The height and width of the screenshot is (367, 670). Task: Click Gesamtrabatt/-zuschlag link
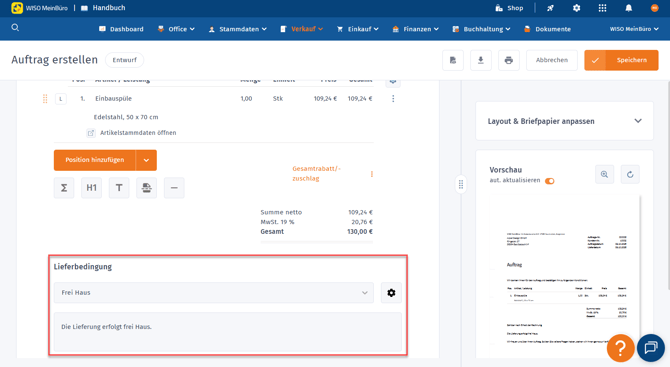coord(316,173)
